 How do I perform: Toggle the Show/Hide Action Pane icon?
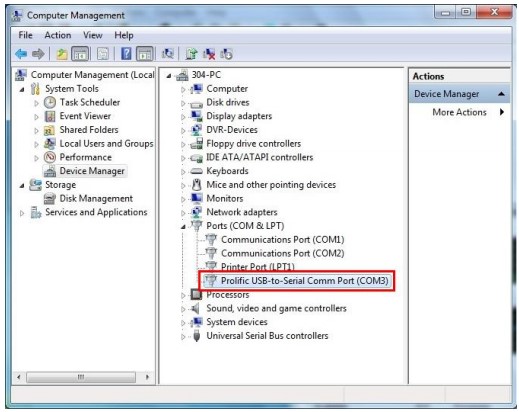[145, 54]
